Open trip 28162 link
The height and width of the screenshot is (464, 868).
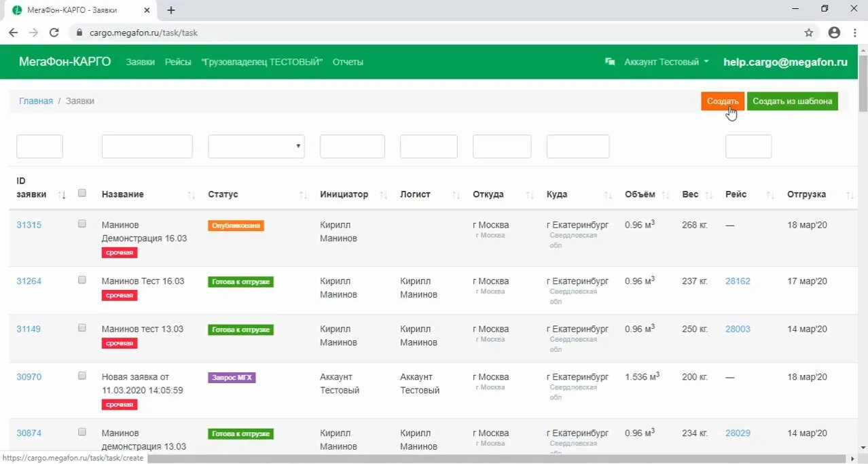tap(738, 281)
